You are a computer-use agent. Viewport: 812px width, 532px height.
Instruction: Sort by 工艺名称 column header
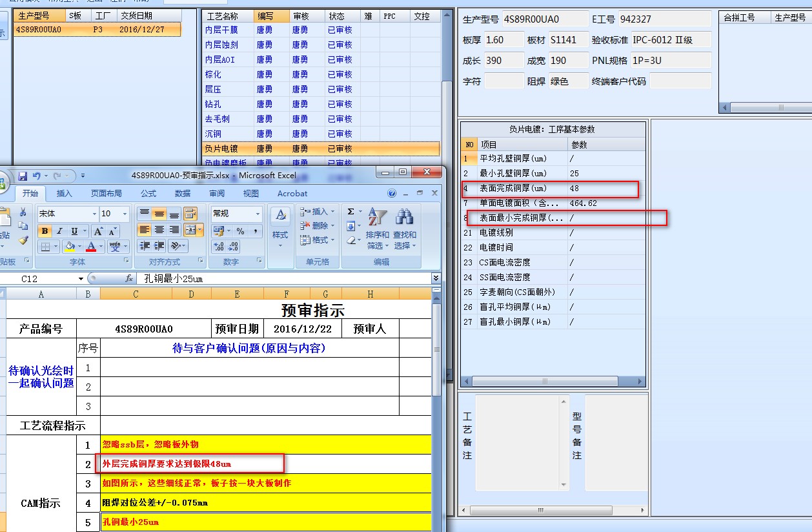227,16
